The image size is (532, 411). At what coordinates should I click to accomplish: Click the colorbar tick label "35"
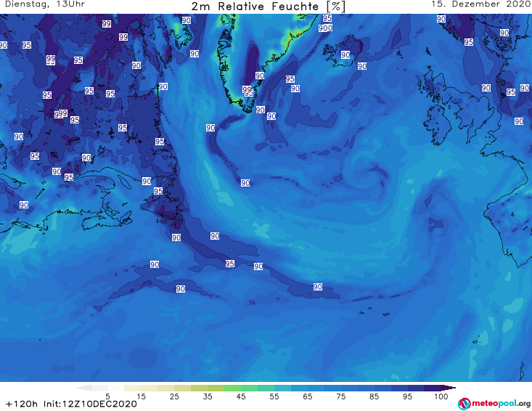[208, 396]
